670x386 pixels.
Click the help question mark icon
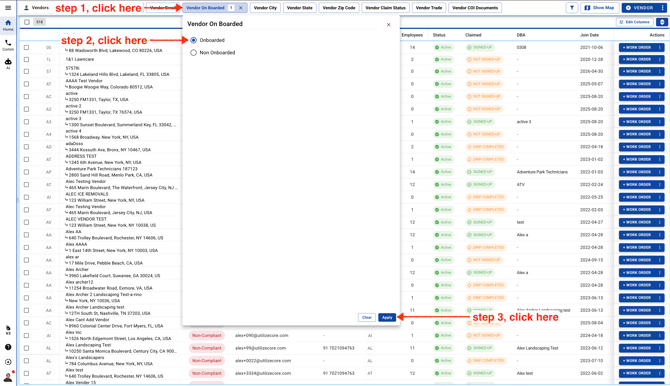[8, 347]
